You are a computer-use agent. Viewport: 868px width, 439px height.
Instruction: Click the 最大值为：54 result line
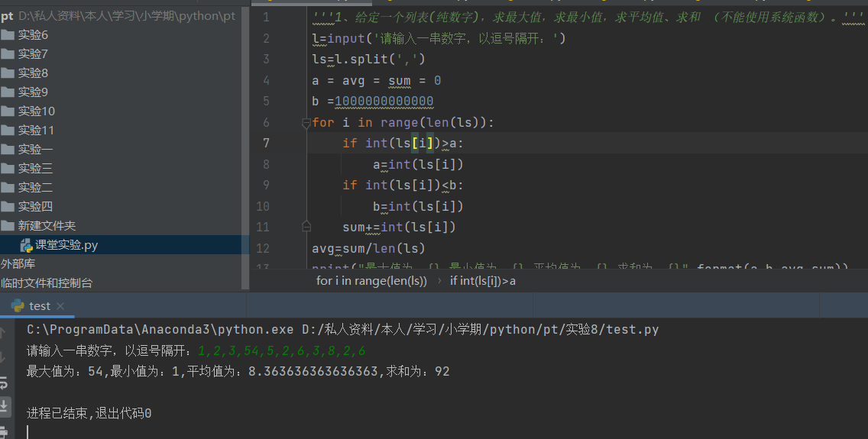[x=238, y=372]
